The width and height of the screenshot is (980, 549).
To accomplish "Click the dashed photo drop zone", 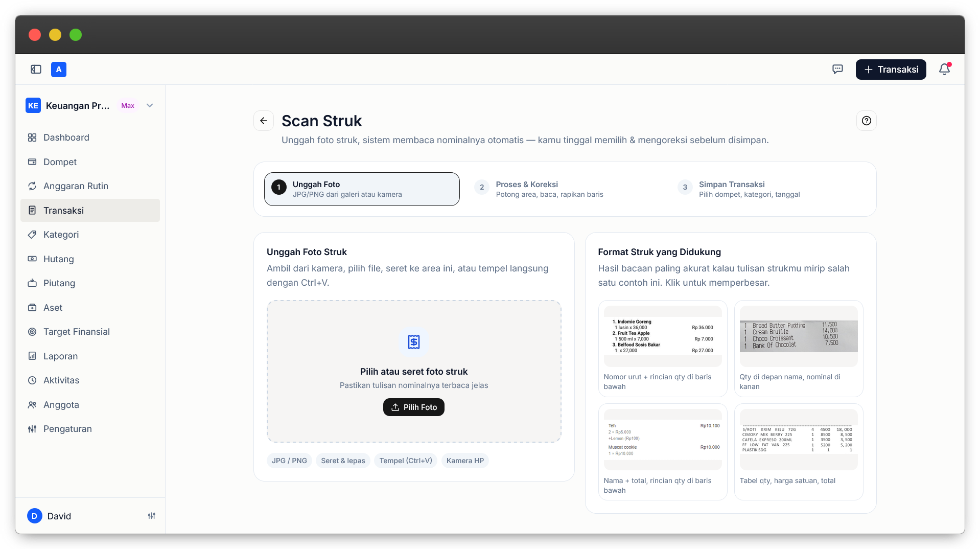I will (414, 371).
